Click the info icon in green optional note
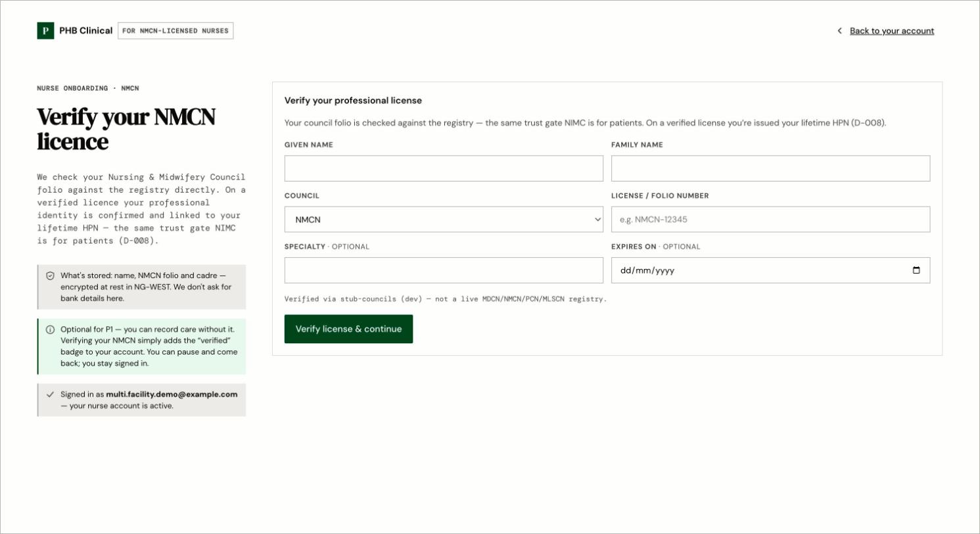The width and height of the screenshot is (980, 534). (50, 329)
